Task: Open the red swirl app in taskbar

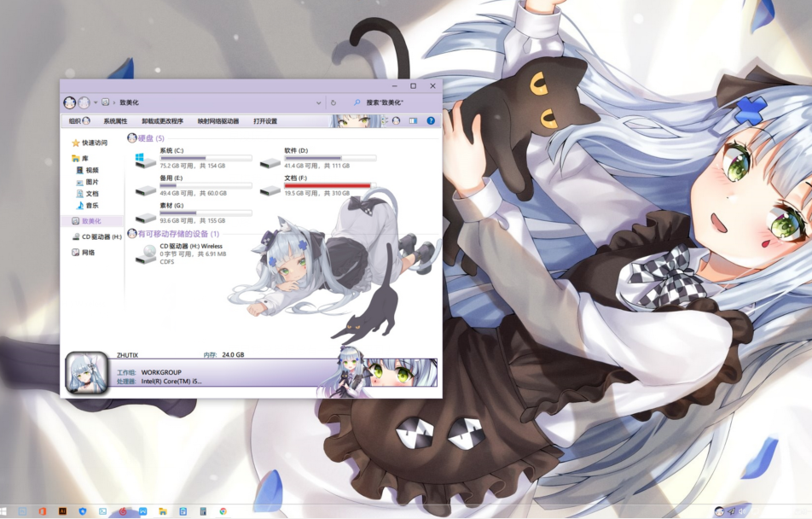Action: click(x=123, y=511)
